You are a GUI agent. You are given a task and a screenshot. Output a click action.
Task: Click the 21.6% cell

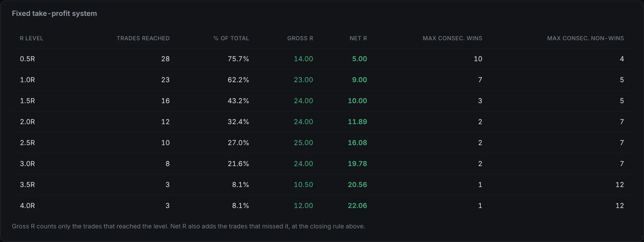(238, 163)
